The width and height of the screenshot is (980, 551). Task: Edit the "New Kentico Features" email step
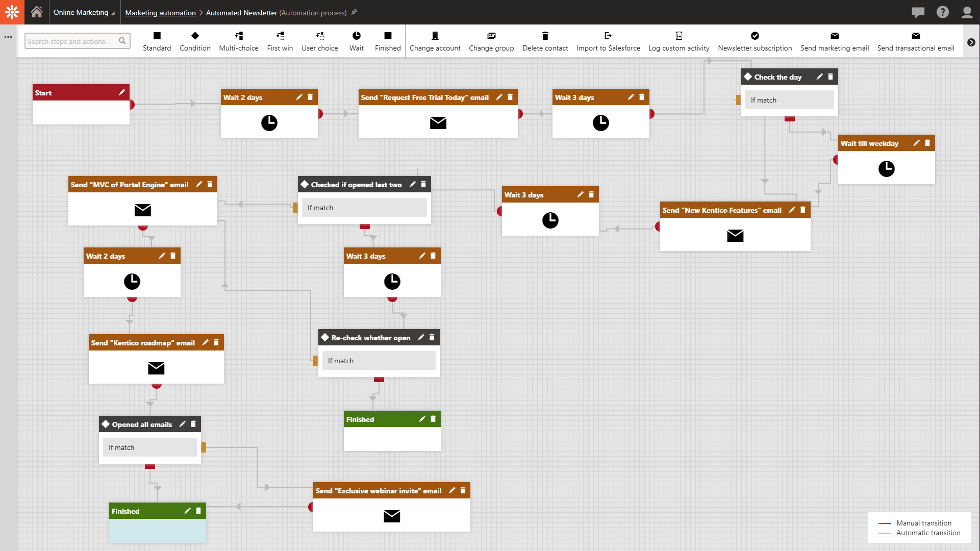(x=792, y=210)
